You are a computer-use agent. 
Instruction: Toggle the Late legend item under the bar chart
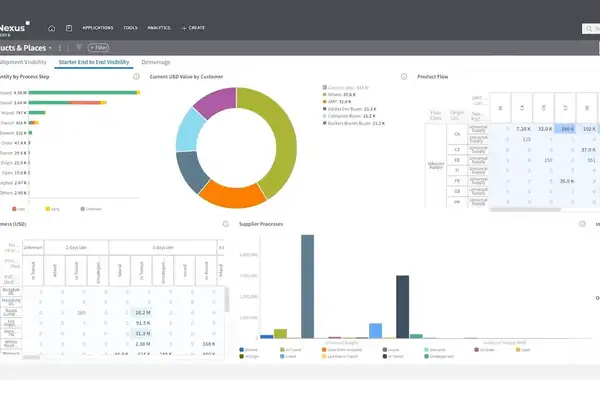coord(18,209)
